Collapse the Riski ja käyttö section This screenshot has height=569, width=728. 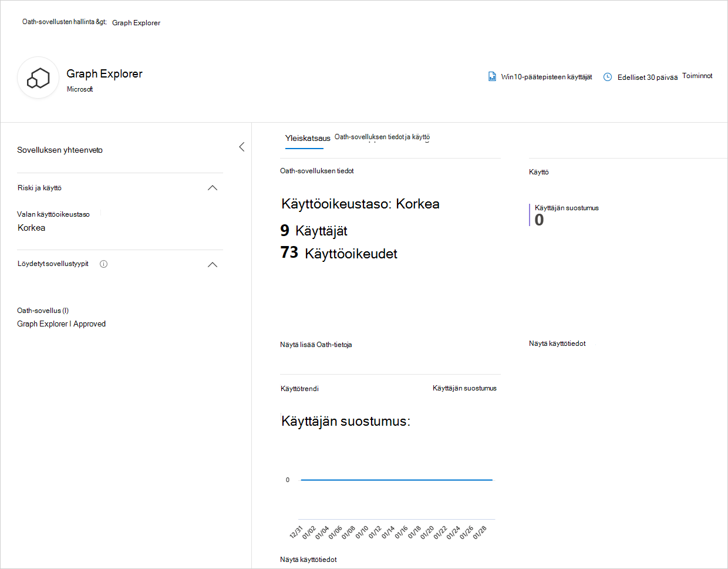(213, 188)
